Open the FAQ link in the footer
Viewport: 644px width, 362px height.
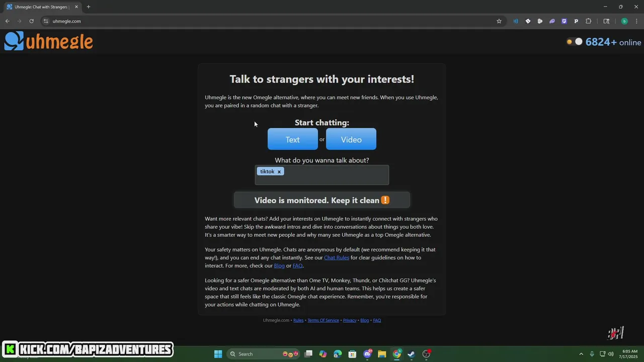pos(377,320)
